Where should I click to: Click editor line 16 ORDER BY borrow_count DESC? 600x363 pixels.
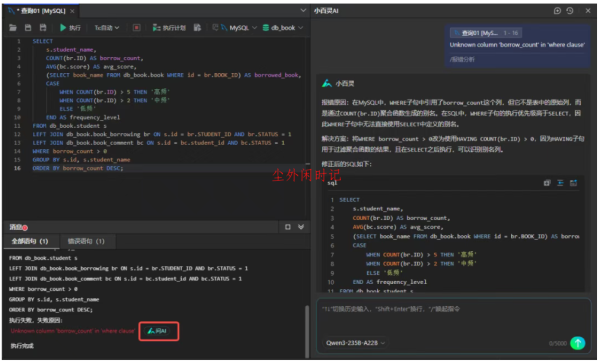[x=78, y=168]
